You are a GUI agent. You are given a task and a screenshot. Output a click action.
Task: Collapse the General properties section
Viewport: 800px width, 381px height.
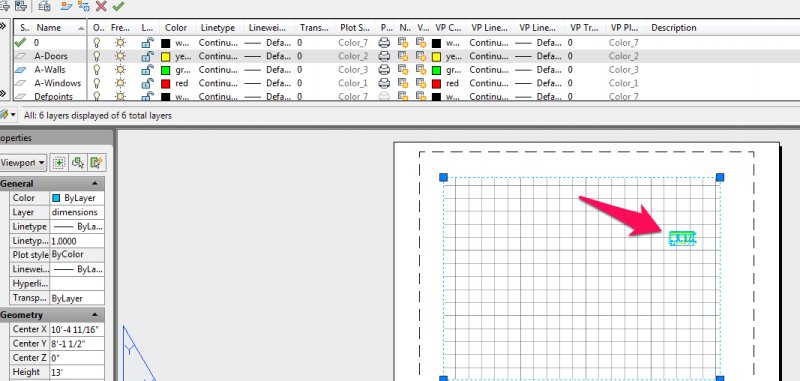(x=95, y=184)
